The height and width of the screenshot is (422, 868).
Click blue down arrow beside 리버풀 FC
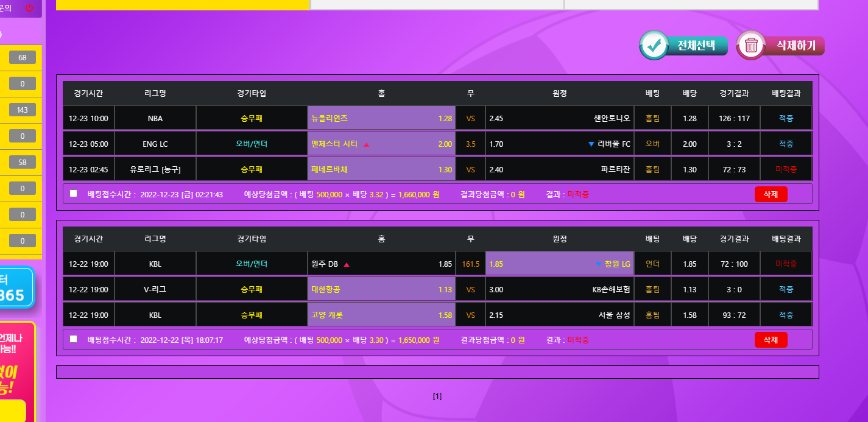pos(591,144)
